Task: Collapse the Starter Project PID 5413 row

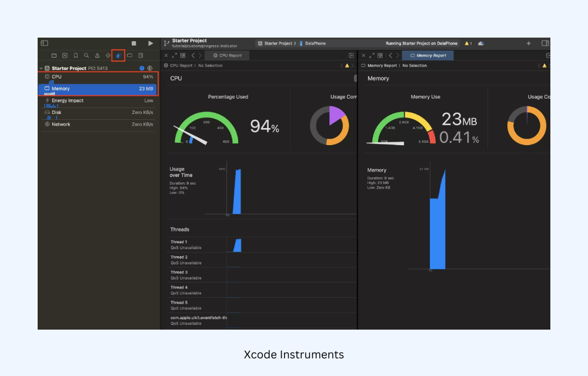Action: (41, 68)
